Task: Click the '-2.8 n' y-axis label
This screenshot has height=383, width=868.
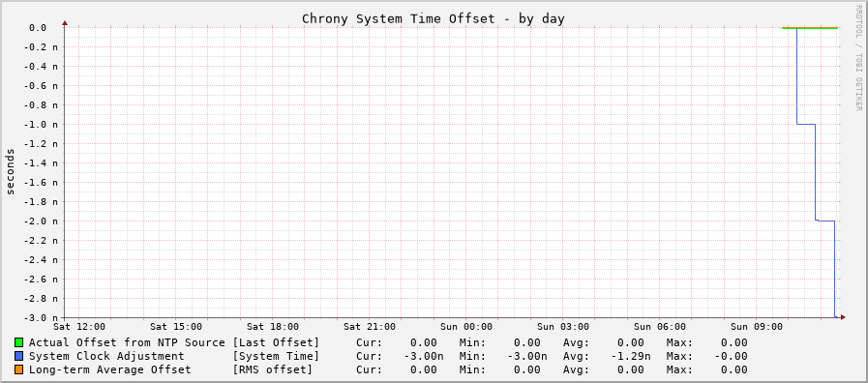Action: tap(41, 299)
